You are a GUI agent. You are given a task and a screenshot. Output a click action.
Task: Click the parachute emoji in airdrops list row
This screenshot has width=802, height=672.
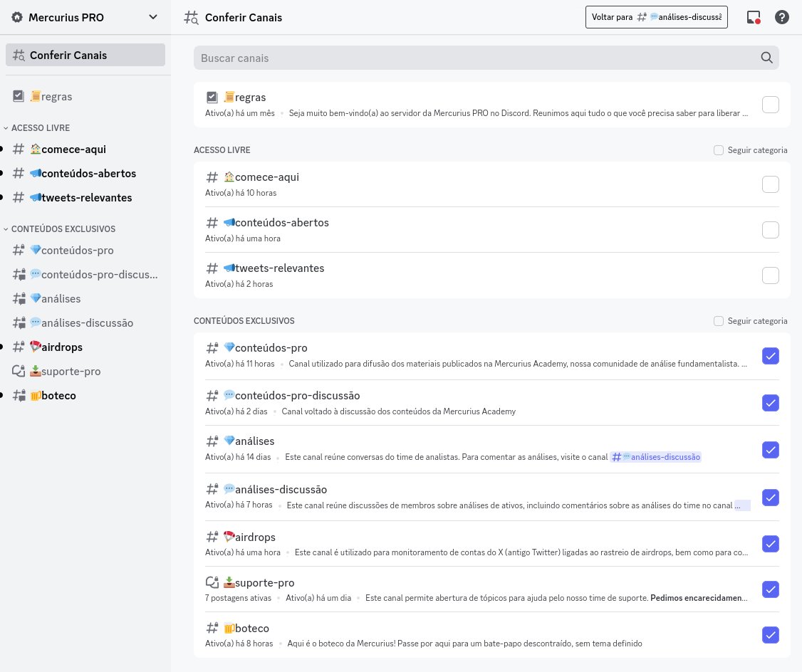(x=229, y=537)
